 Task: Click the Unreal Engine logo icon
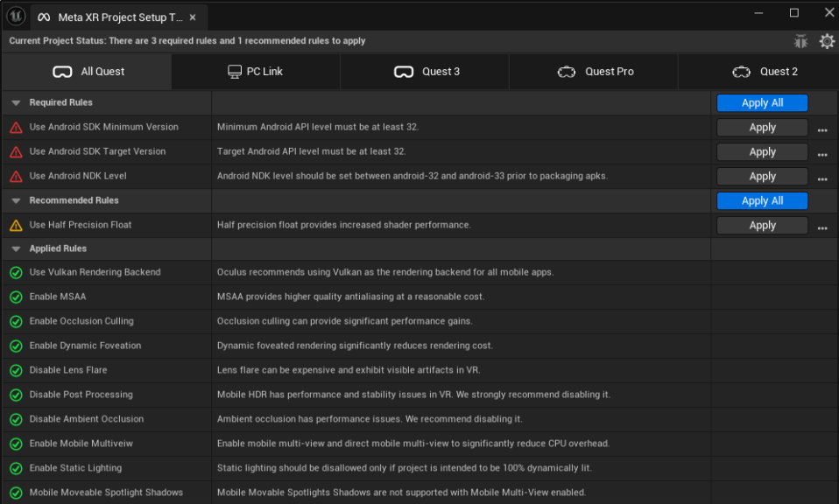tap(16, 16)
